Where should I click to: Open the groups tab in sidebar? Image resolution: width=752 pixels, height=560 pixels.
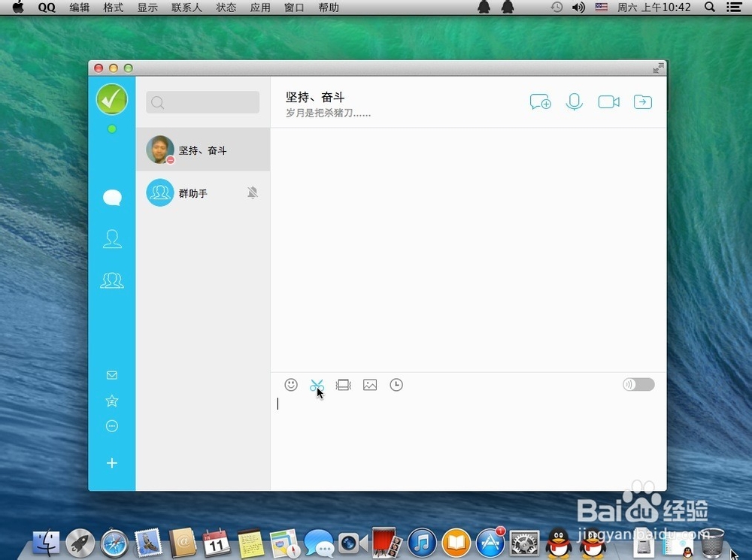click(x=112, y=280)
